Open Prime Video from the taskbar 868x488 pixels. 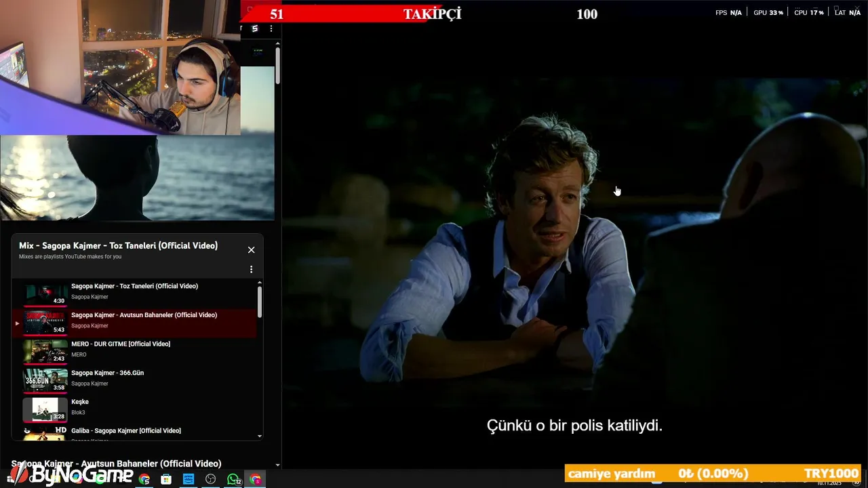[x=189, y=479]
